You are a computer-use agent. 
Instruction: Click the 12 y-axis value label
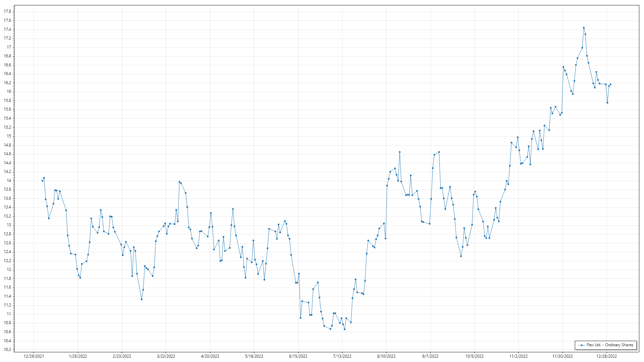point(9,269)
